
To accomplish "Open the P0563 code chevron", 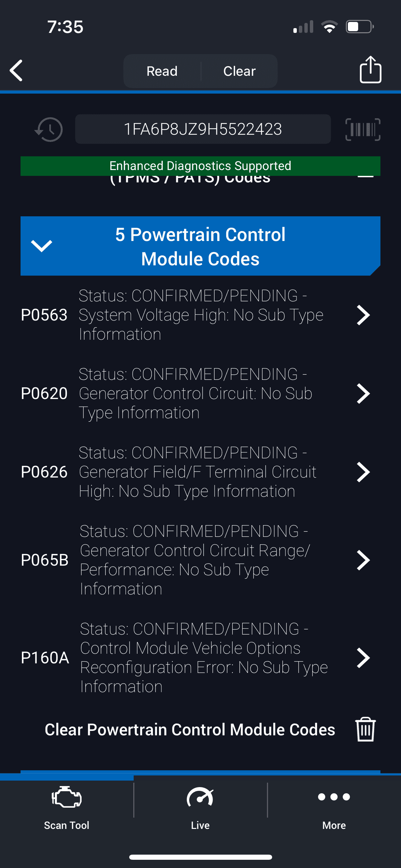I will 363,315.
